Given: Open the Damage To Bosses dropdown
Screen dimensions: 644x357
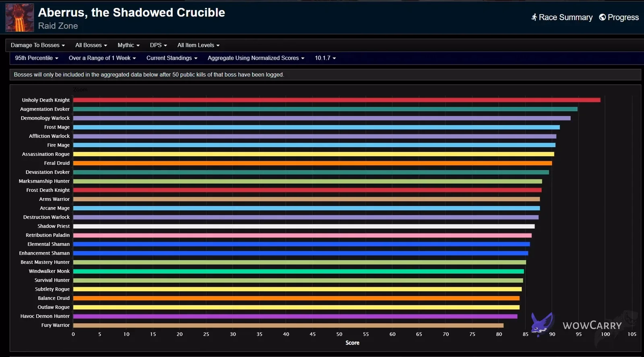Looking at the screenshot, I should 38,45.
